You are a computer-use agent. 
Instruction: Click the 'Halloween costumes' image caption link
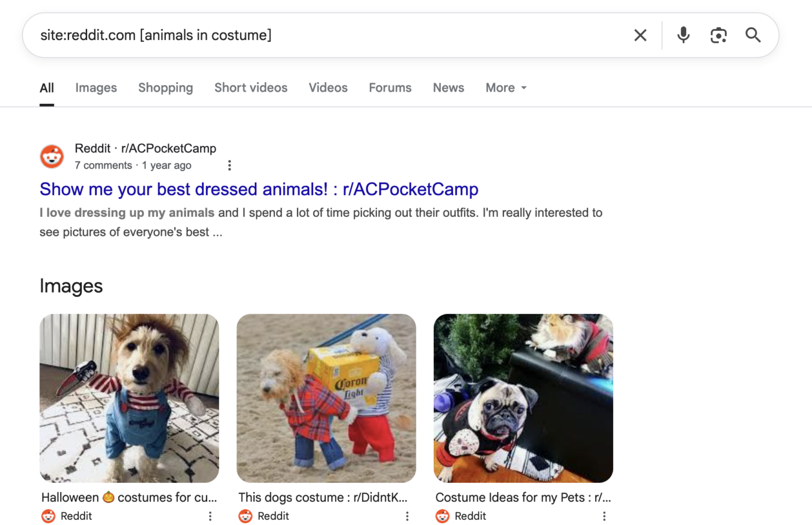pyautogui.click(x=129, y=497)
